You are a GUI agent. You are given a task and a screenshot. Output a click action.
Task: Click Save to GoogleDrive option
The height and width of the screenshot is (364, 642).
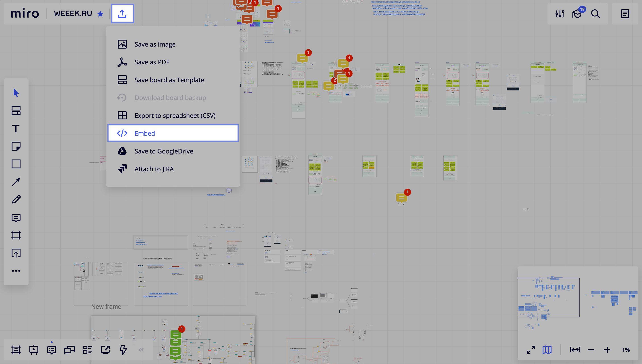[164, 151]
